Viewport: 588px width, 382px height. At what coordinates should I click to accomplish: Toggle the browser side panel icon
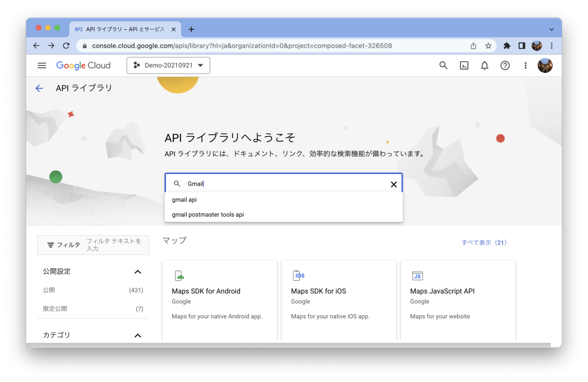coord(521,46)
